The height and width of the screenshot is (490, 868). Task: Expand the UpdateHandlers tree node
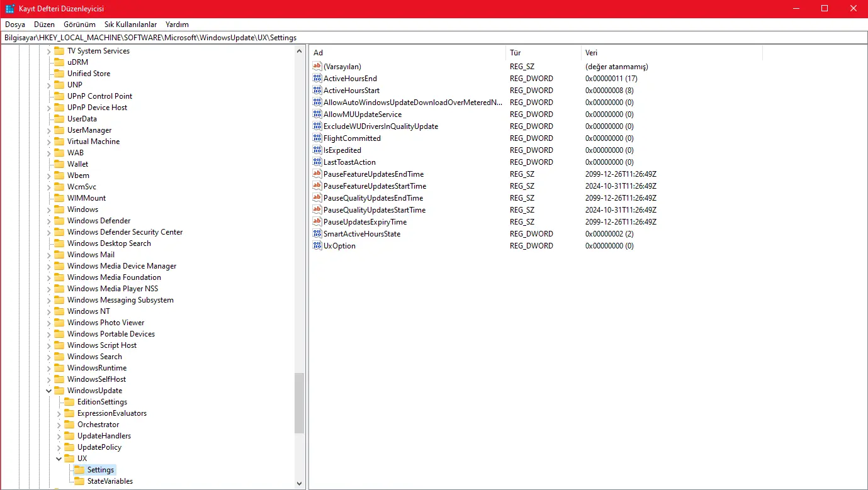click(x=59, y=436)
